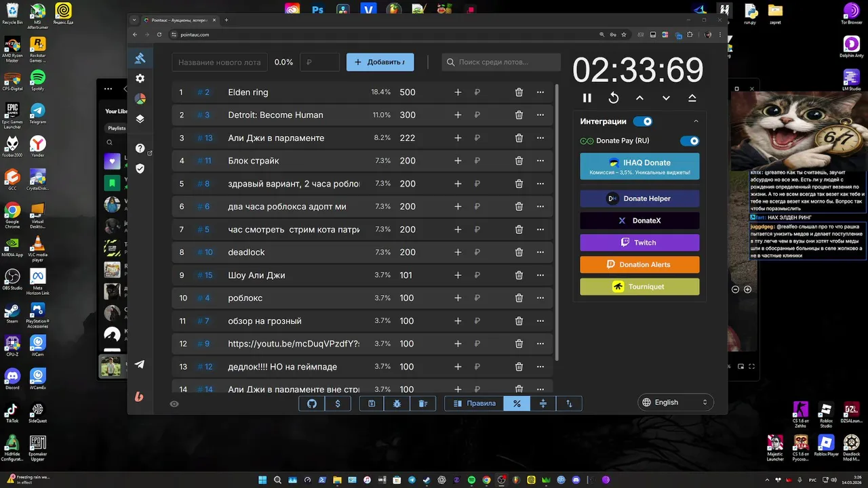Click plus on Шоу Али Джи row

[458, 275]
